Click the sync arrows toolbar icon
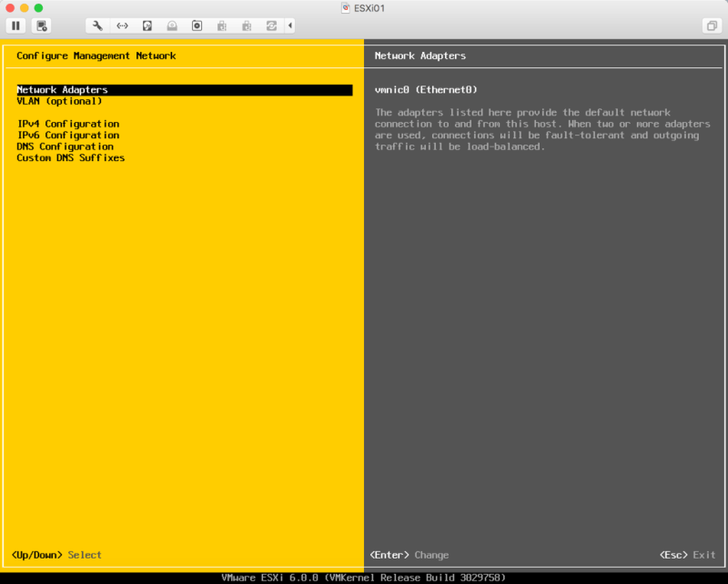 271,25
